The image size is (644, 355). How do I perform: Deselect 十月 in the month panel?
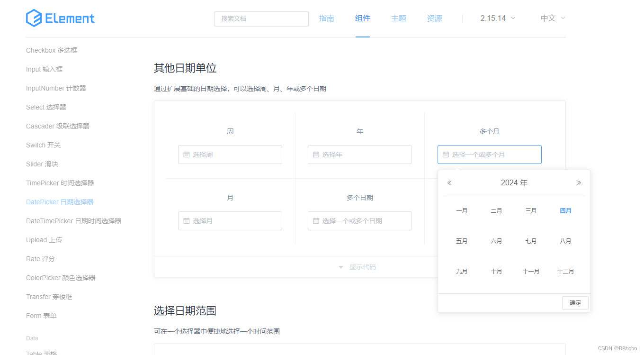point(496,271)
